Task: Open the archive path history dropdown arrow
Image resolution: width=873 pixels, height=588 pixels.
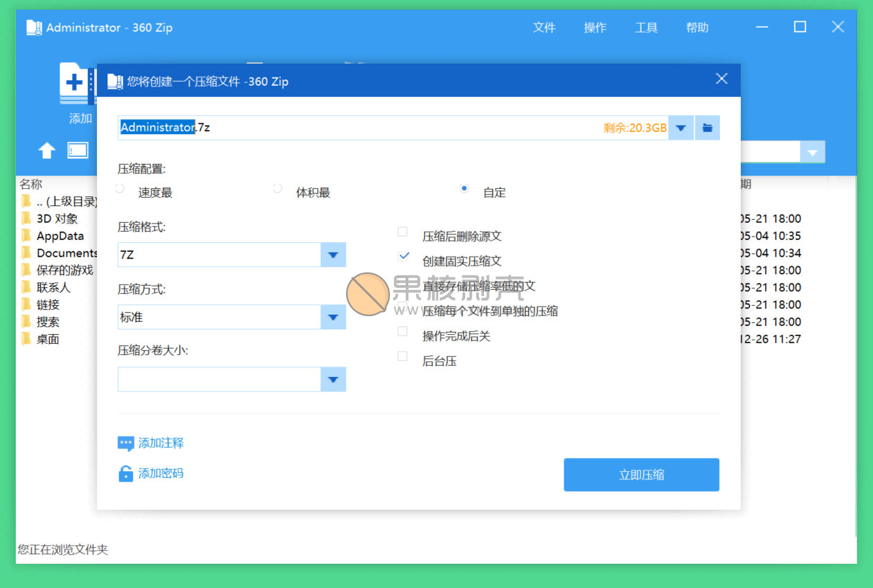Action: tap(681, 128)
